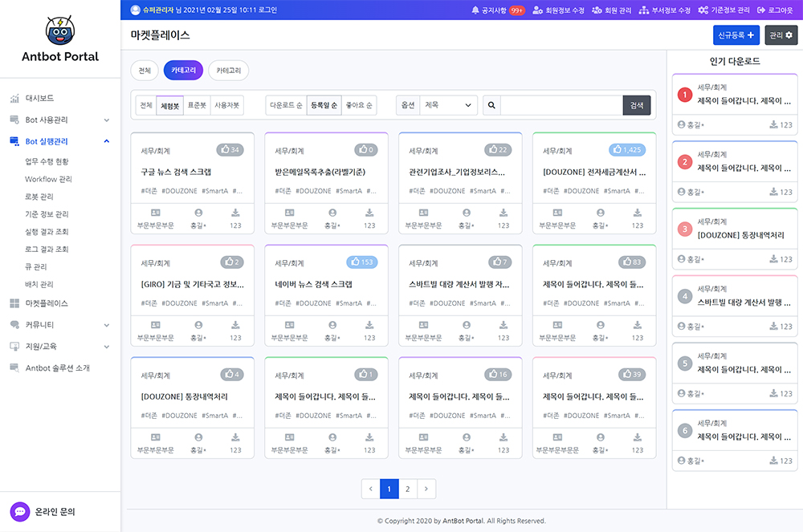Viewport: 803px width, 532px height.
Task: Click the search keyword input field
Action: coord(560,105)
